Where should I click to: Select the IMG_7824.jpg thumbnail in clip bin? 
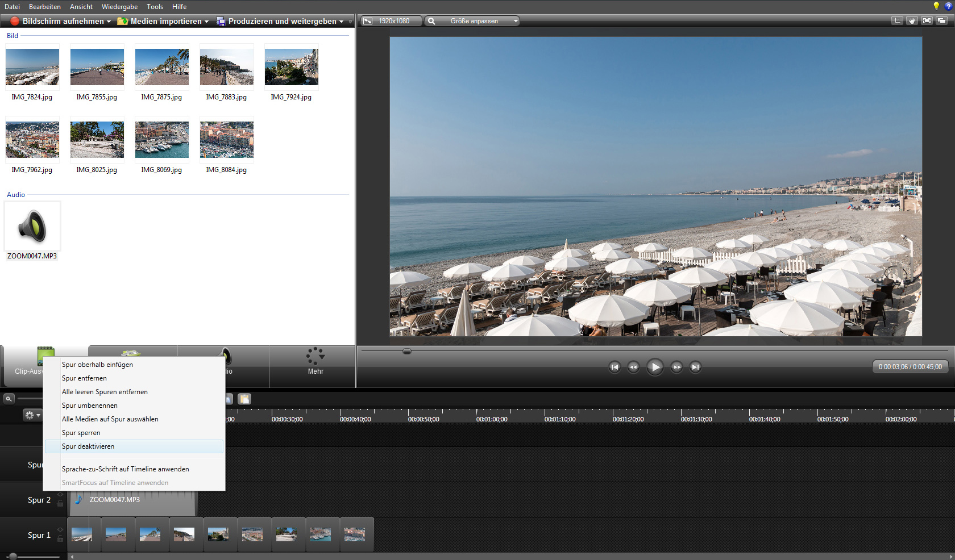(32, 66)
